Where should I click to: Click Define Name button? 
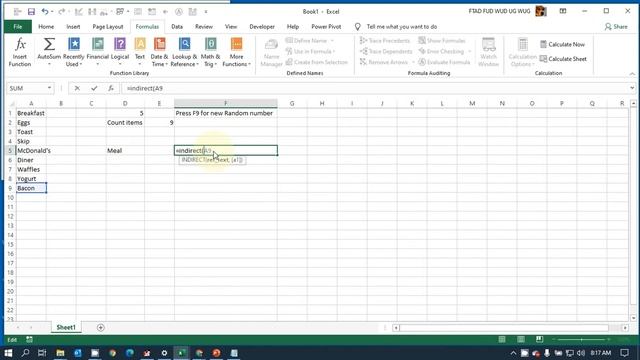(309, 40)
